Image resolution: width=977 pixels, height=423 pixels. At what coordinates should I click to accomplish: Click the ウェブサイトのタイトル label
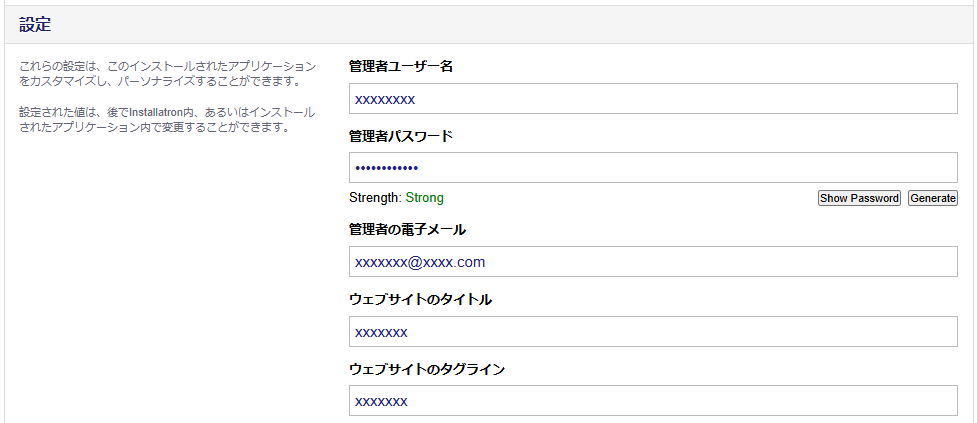(x=421, y=300)
